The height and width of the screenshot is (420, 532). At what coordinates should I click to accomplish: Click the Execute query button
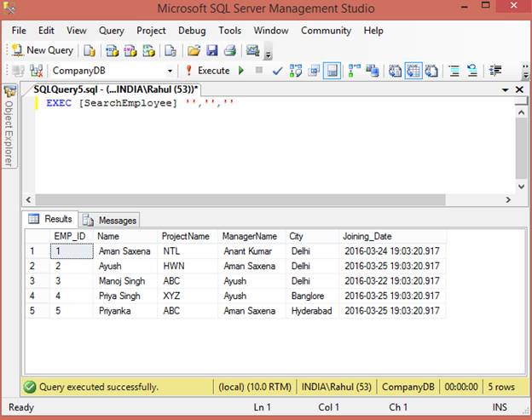coord(208,71)
